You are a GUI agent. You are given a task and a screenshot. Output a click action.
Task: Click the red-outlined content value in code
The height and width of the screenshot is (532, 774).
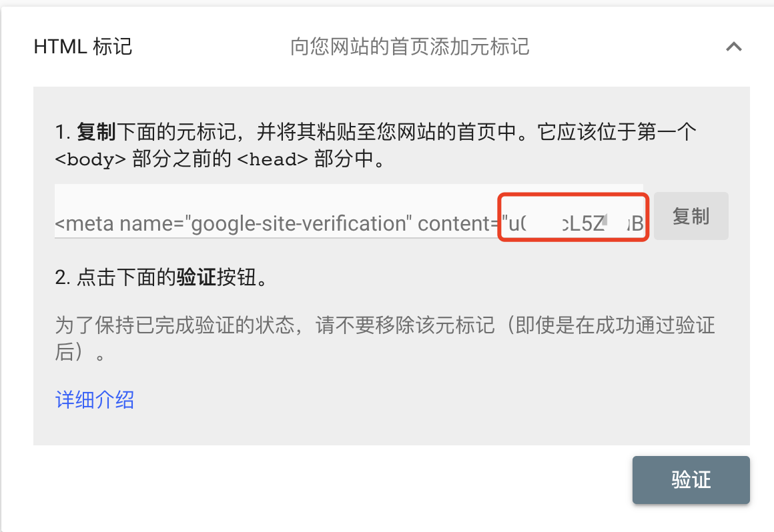(x=573, y=217)
